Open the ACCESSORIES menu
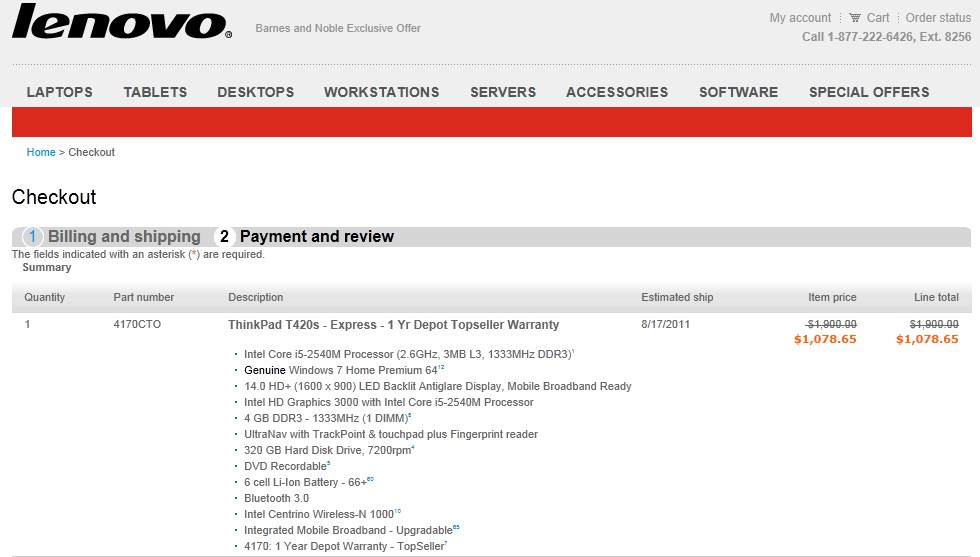Image resolution: width=980 pixels, height=557 pixels. [617, 92]
